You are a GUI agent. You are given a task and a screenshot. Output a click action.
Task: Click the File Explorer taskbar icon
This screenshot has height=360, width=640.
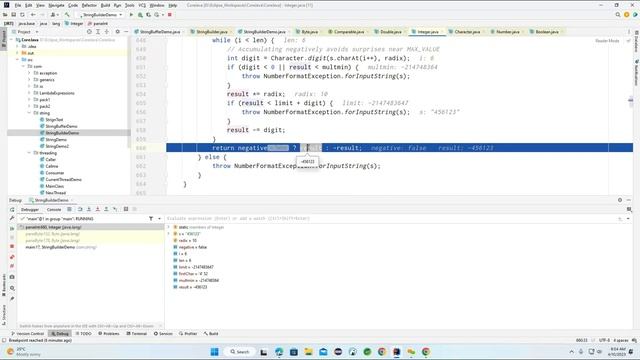(308, 352)
